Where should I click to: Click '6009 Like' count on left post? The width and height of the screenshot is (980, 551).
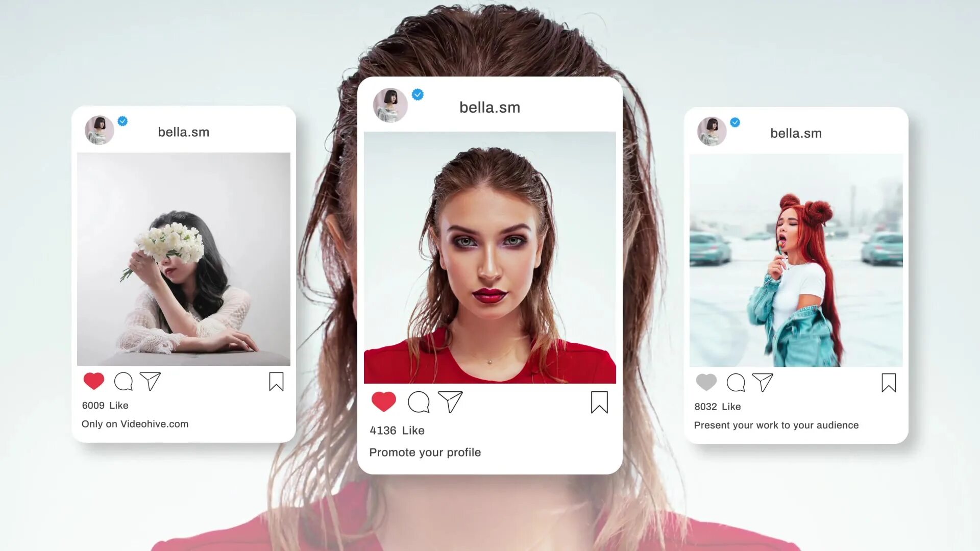104,405
